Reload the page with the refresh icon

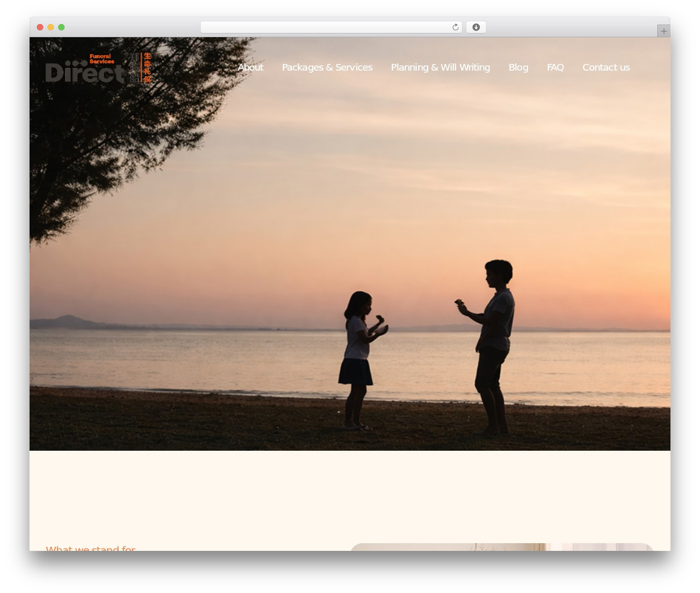click(456, 27)
